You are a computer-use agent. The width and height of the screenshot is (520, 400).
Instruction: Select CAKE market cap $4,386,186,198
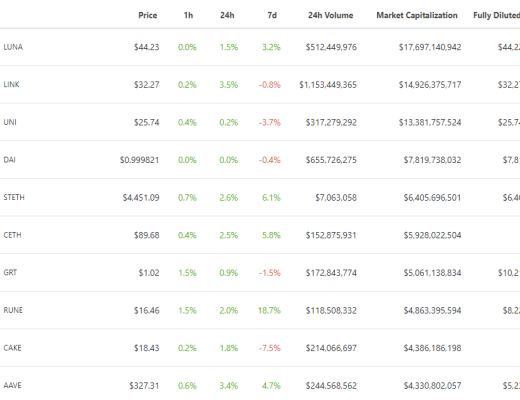433,348
